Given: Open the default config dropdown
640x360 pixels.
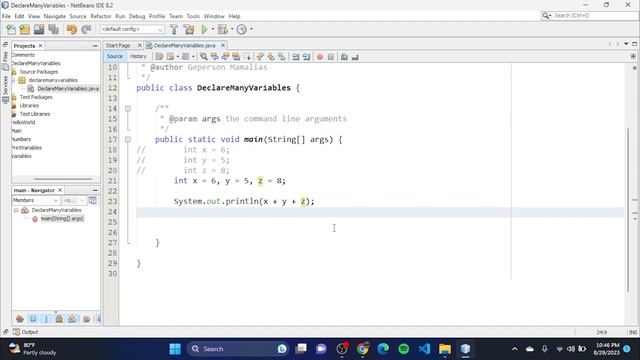Looking at the screenshot, I should click(132, 29).
